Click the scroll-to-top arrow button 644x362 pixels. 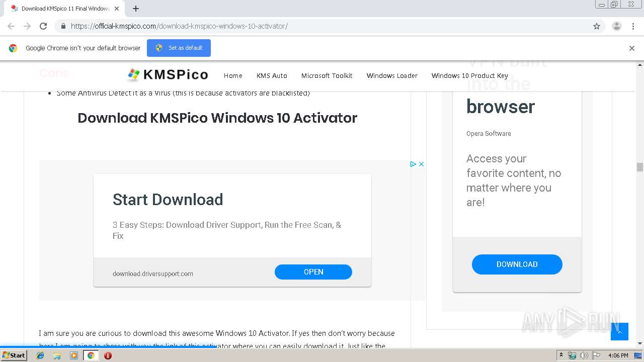[x=619, y=332]
